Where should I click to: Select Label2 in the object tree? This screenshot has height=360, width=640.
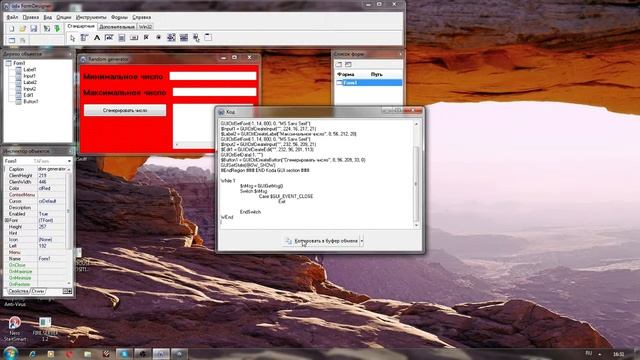point(30,82)
